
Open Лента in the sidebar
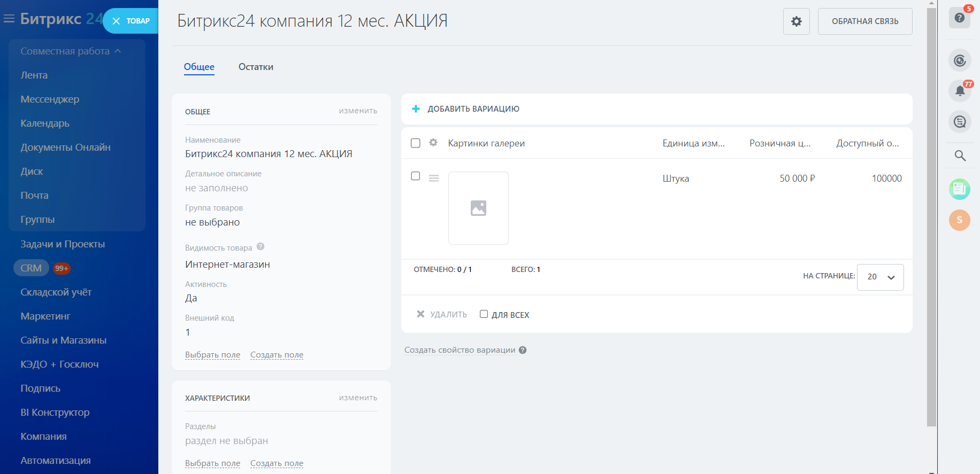[34, 75]
